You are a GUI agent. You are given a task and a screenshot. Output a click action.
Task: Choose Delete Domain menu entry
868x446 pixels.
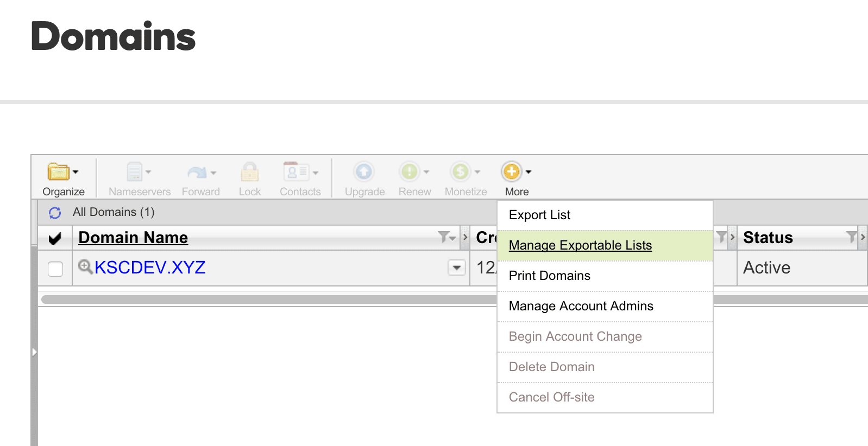pyautogui.click(x=605, y=367)
